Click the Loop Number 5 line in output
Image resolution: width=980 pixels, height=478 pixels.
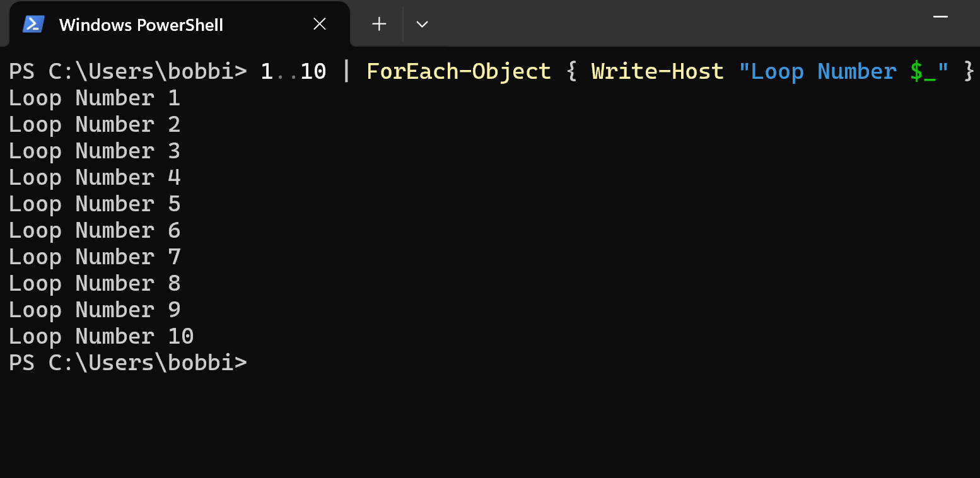pyautogui.click(x=94, y=203)
